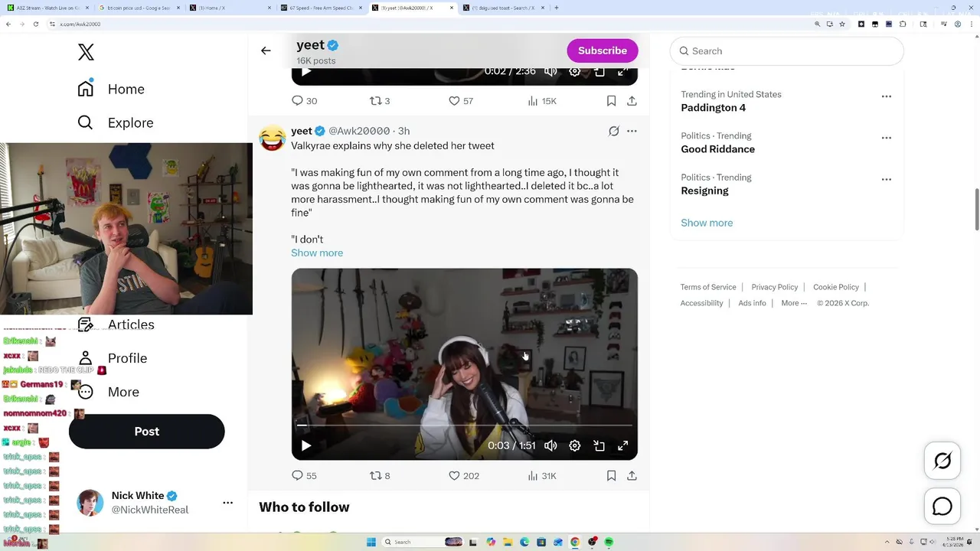Bookmark the Valkyrae post

pos(611,475)
